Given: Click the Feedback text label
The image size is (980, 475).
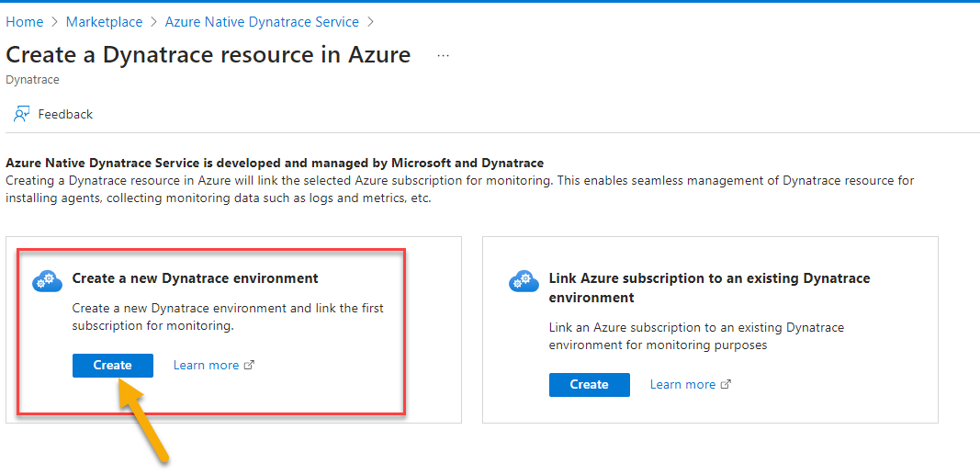Looking at the screenshot, I should coord(65,114).
